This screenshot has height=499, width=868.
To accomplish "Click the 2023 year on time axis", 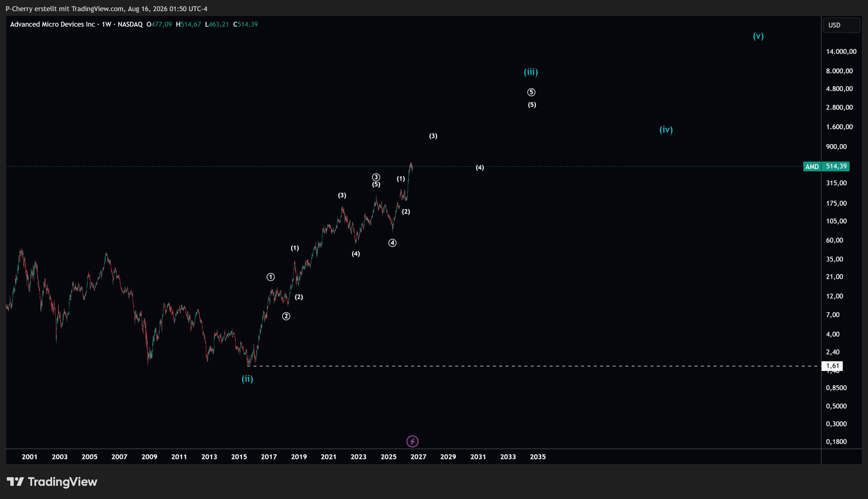I will point(358,457).
